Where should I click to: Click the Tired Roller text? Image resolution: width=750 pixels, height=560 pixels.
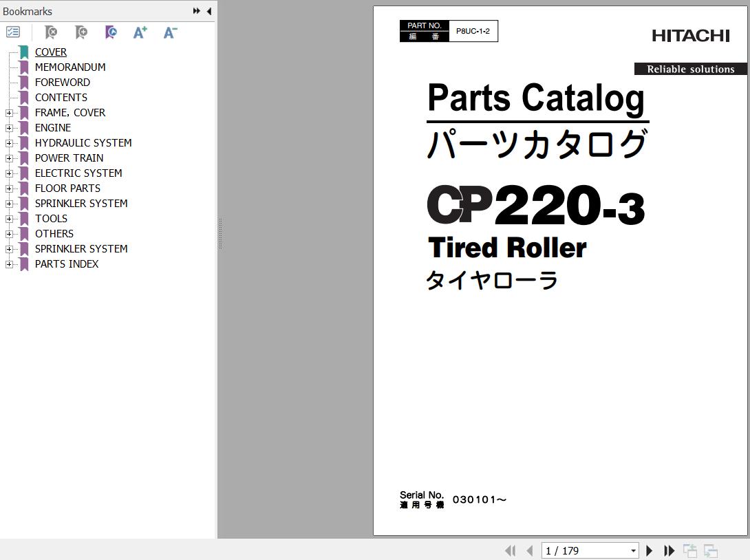[x=507, y=248]
